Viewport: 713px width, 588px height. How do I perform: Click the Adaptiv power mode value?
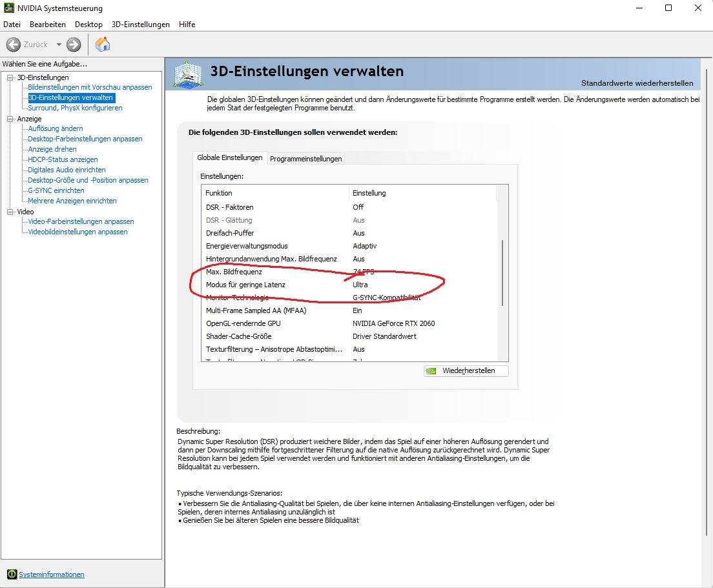pos(365,247)
